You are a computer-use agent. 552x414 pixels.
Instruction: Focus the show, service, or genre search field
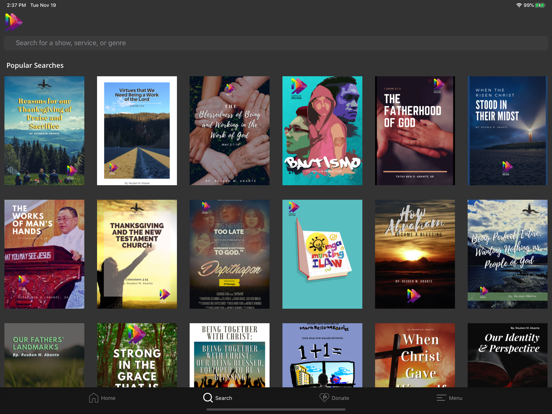[276, 43]
